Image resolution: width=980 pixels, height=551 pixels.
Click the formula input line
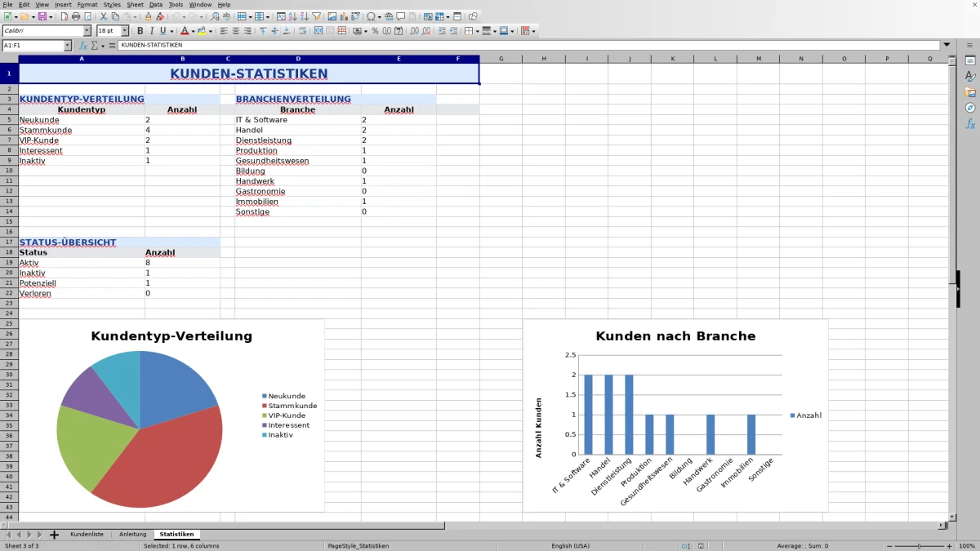(529, 45)
